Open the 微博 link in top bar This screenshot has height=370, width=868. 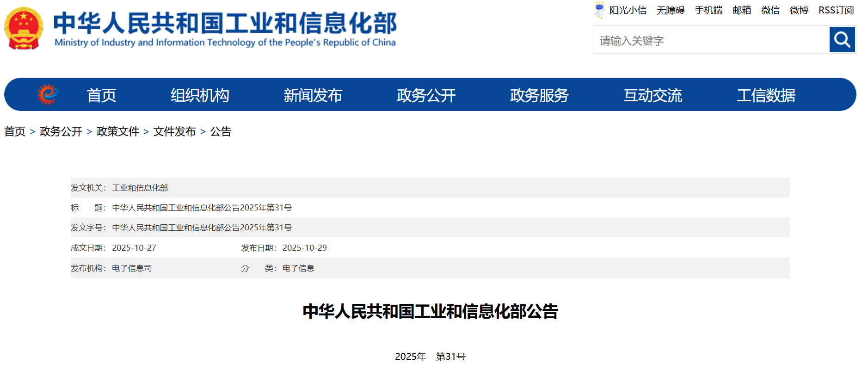point(799,10)
